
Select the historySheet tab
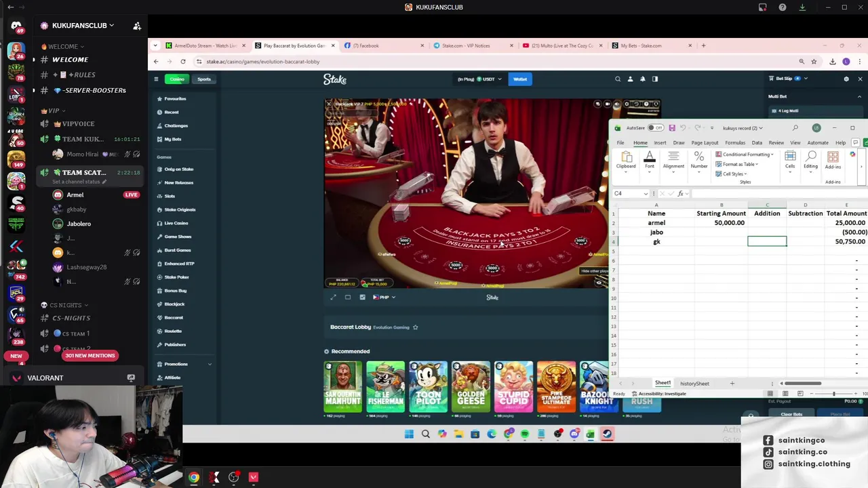[x=694, y=384]
